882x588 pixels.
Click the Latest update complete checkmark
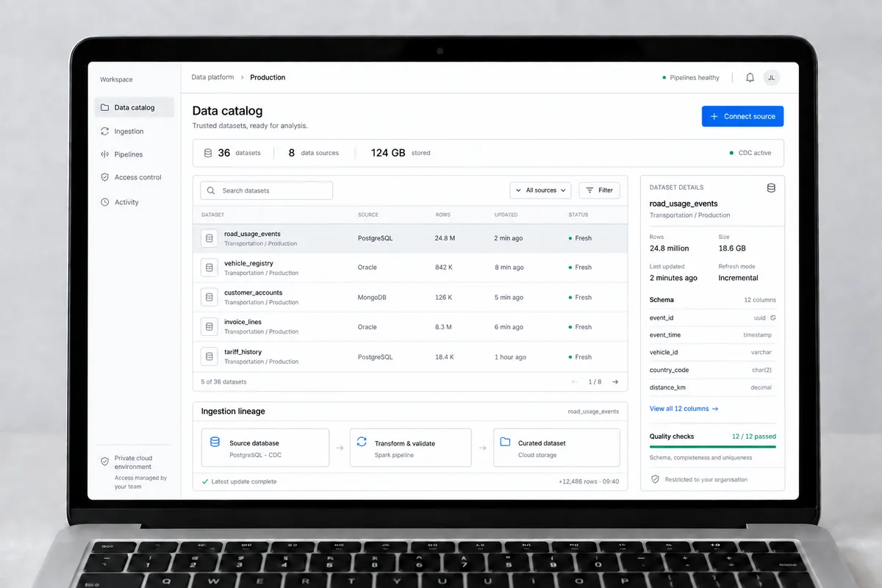tap(205, 481)
